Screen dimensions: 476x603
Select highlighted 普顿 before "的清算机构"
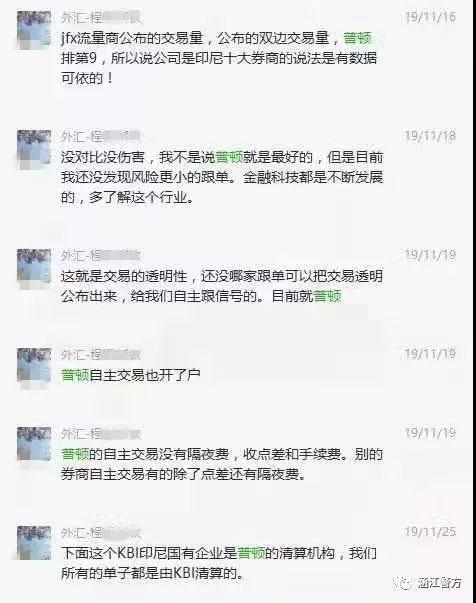pos(252,553)
